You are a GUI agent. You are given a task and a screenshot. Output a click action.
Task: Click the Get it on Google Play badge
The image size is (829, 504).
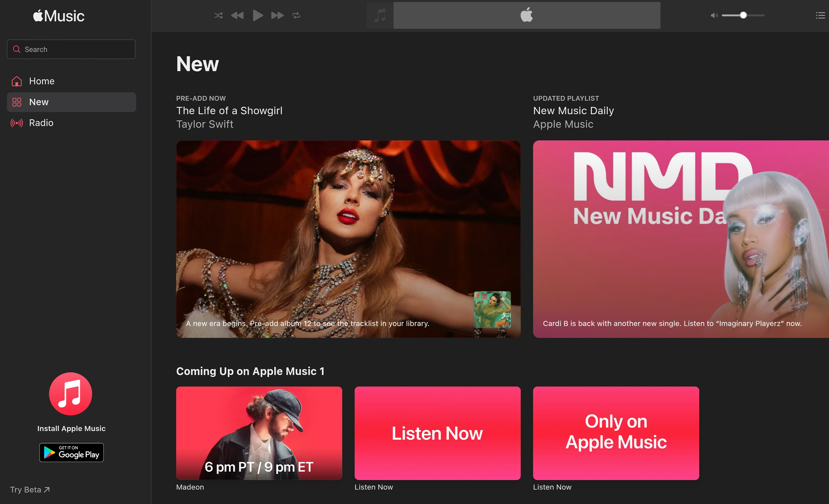[71, 452]
